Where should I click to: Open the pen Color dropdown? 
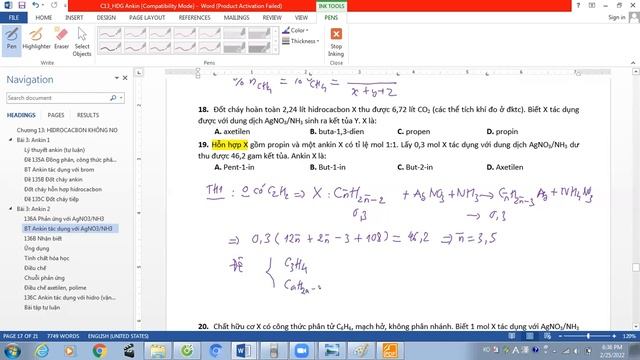tap(295, 31)
